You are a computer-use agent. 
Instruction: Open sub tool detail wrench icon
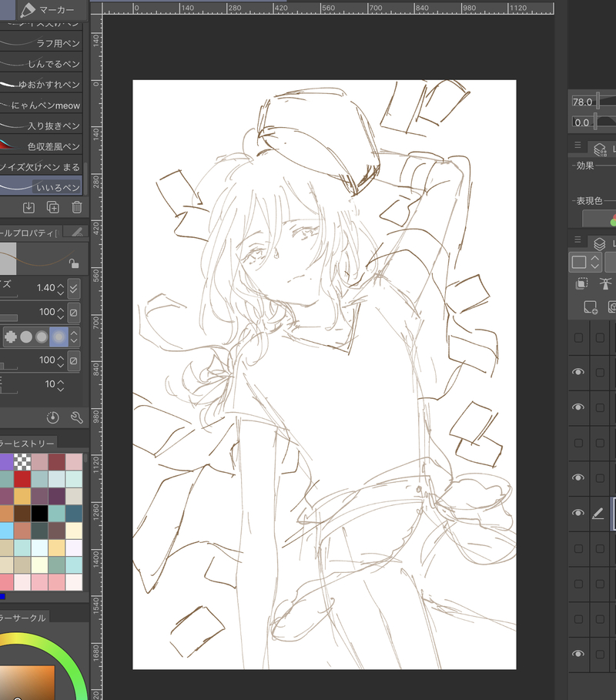[x=77, y=417]
